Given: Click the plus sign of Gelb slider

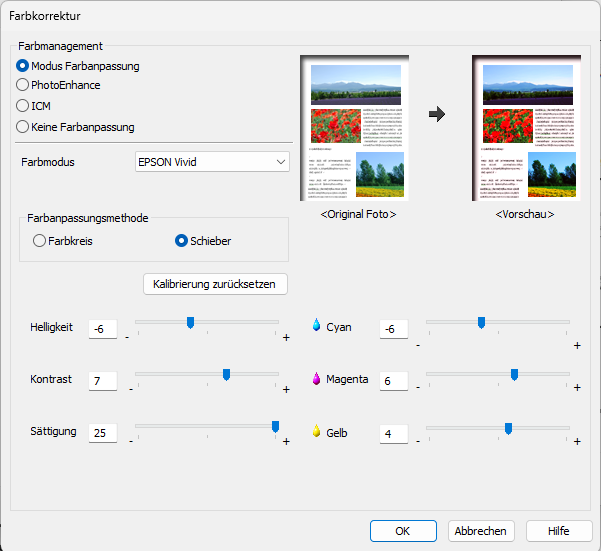Looking at the screenshot, I should (x=577, y=441).
